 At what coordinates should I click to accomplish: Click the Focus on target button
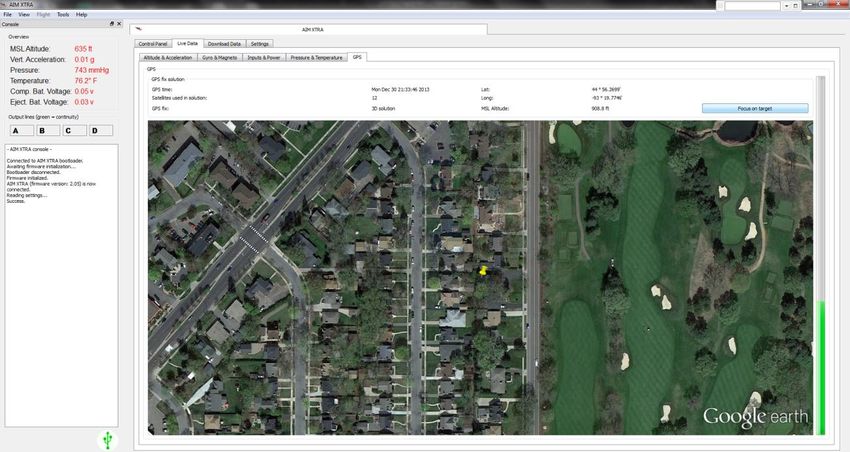point(755,108)
